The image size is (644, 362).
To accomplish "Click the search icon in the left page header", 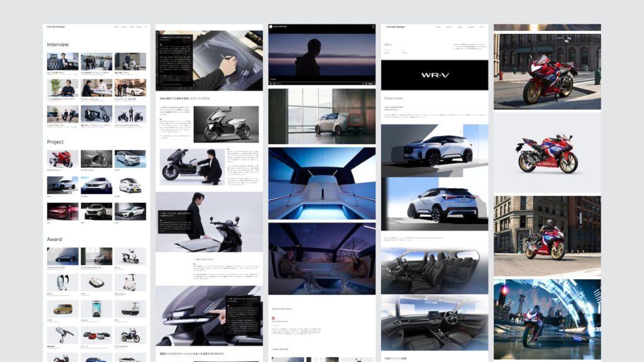I will (x=146, y=27).
